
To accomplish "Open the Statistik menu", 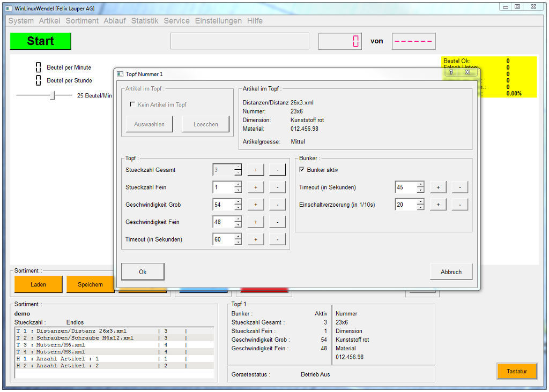I will pyautogui.click(x=145, y=21).
